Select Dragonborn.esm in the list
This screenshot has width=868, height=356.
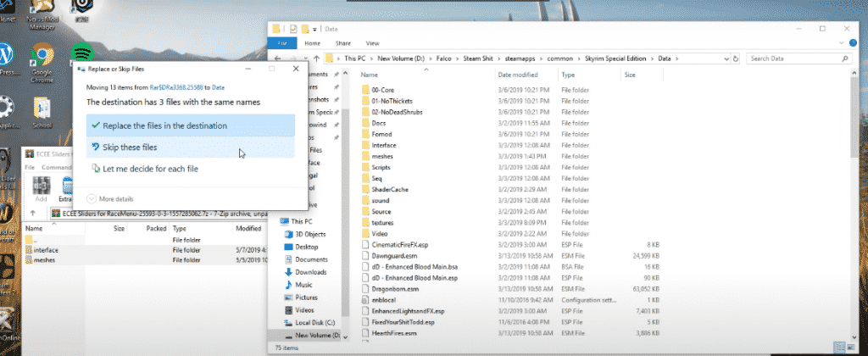click(x=395, y=289)
